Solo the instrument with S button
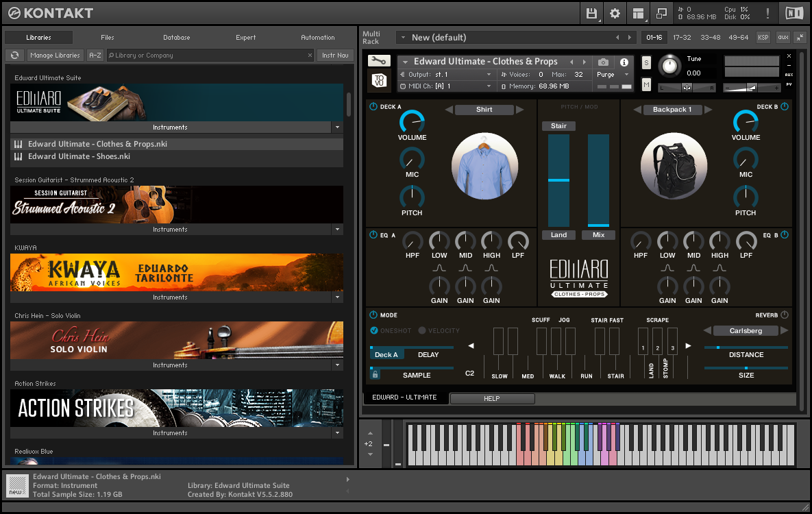 coord(646,62)
